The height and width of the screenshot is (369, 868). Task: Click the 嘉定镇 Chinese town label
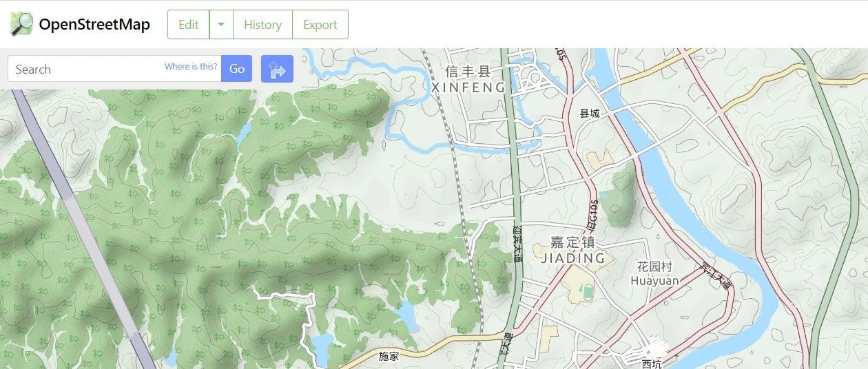pos(572,242)
